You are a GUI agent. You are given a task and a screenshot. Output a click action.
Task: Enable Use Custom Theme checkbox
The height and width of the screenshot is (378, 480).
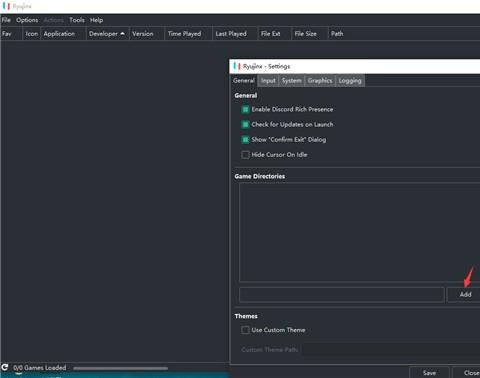[245, 330]
